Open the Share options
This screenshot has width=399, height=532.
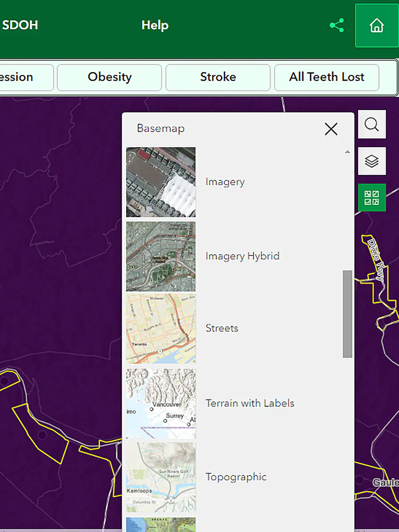pos(337,25)
